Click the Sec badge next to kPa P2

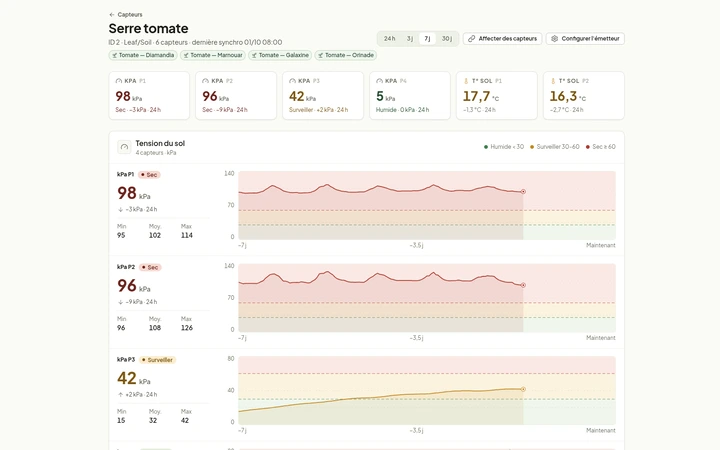click(x=150, y=267)
